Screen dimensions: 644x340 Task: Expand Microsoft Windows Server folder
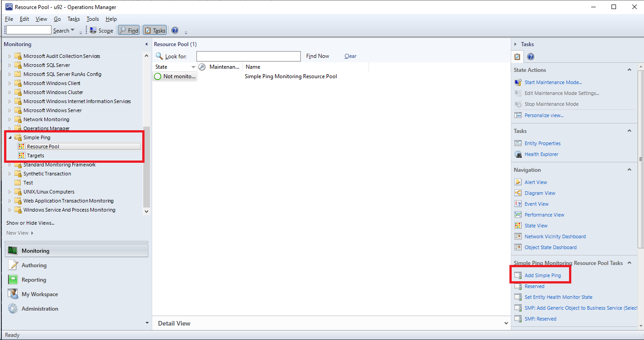pos(10,110)
